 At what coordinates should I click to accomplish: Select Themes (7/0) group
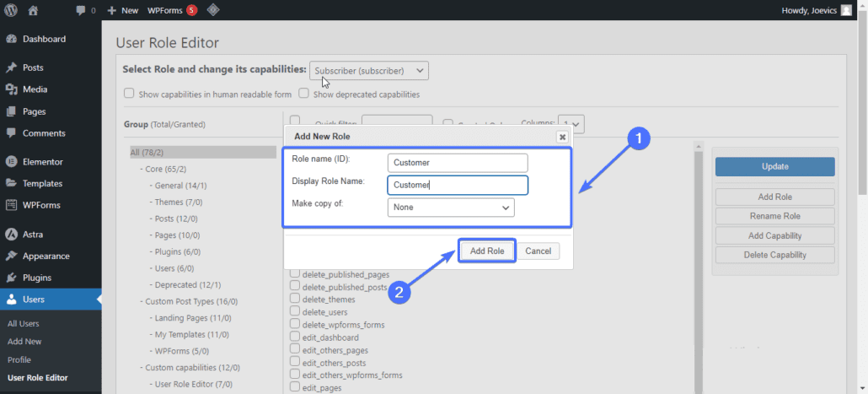177,202
